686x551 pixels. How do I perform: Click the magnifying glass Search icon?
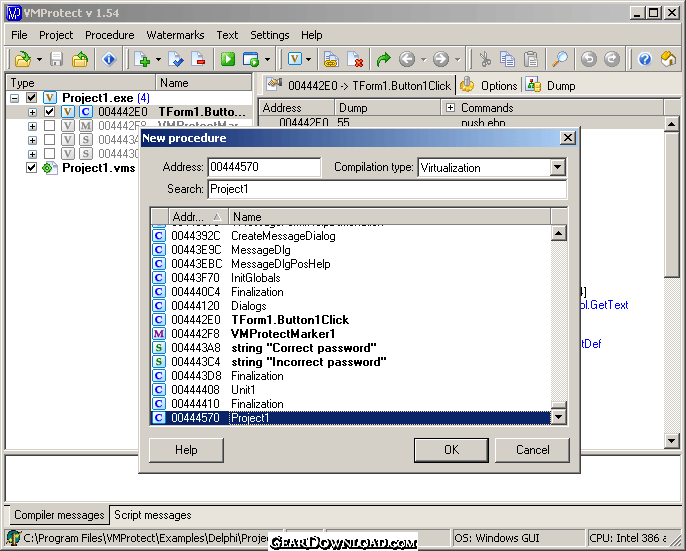tap(560, 59)
